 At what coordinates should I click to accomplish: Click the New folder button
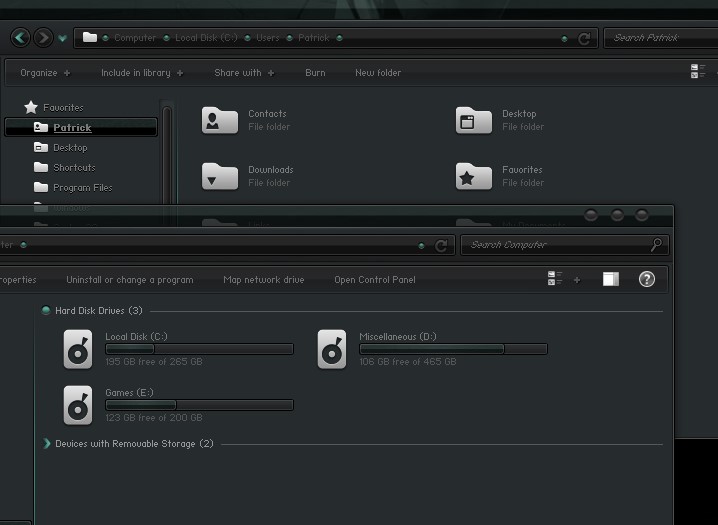tap(378, 73)
